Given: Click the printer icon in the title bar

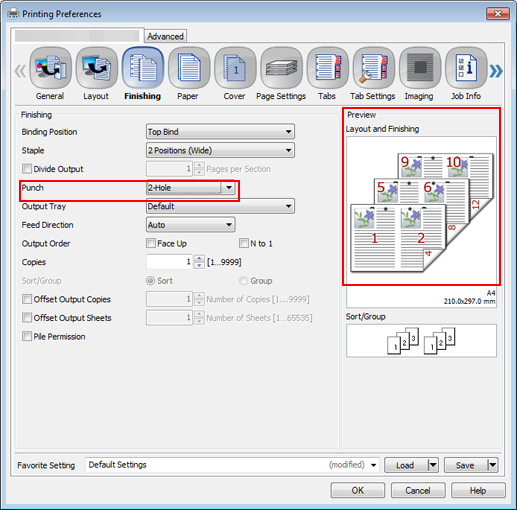Looking at the screenshot, I should 13,14.
